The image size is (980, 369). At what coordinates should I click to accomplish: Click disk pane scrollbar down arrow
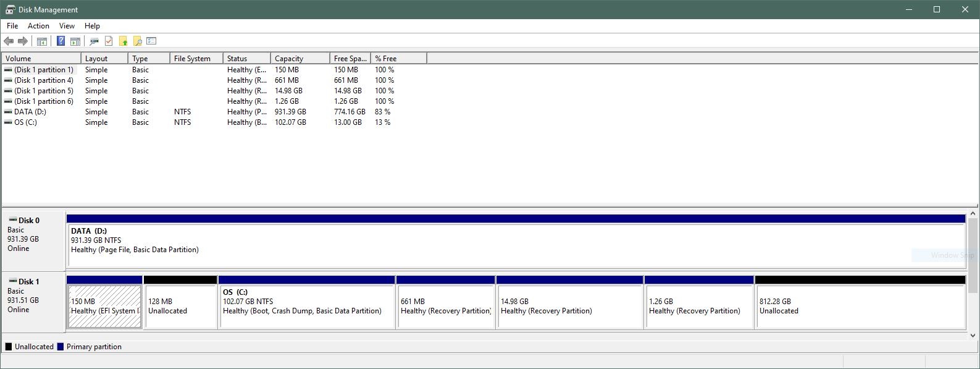pyautogui.click(x=973, y=336)
